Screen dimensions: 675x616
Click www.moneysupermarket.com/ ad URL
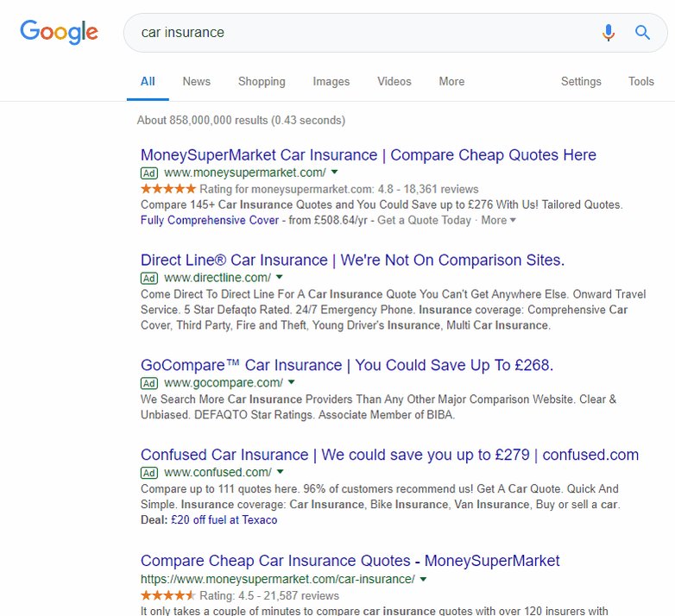tap(245, 173)
